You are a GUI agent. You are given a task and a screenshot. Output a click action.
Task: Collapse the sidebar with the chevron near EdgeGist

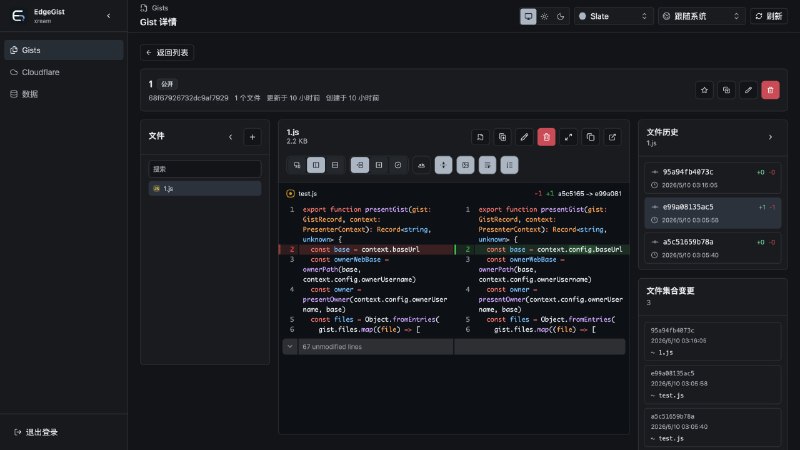point(109,16)
